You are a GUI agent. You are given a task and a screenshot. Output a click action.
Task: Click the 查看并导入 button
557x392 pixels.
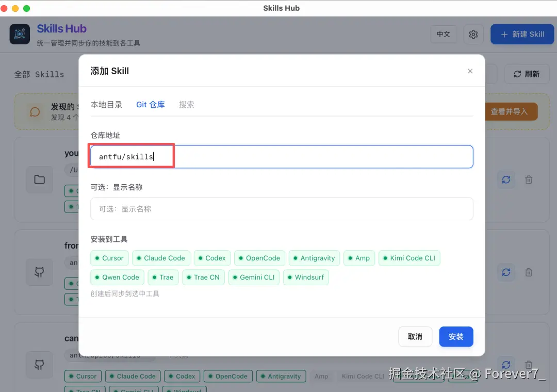(509, 111)
